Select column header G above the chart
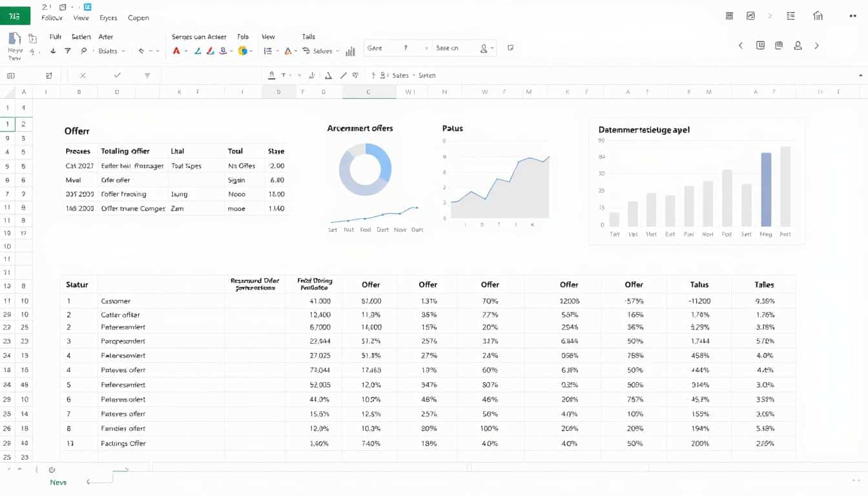The image size is (868, 496). tap(369, 92)
